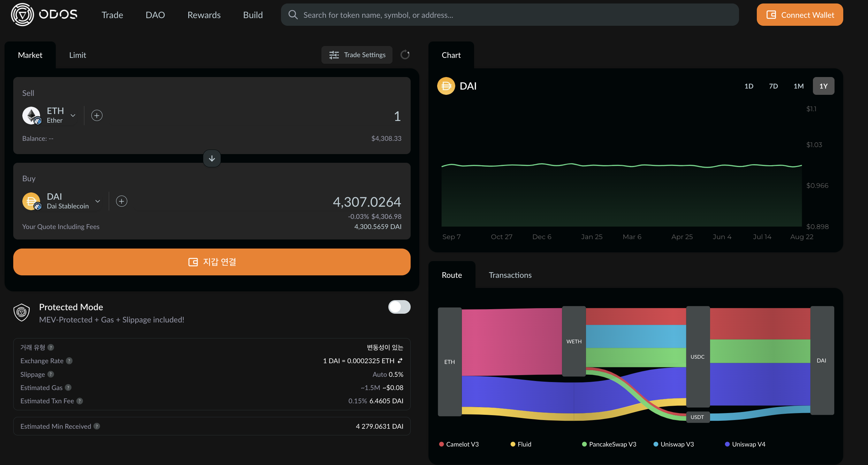Click Uniswap V3 blue legend swatch
This screenshot has width=868, height=465.
pyautogui.click(x=656, y=444)
